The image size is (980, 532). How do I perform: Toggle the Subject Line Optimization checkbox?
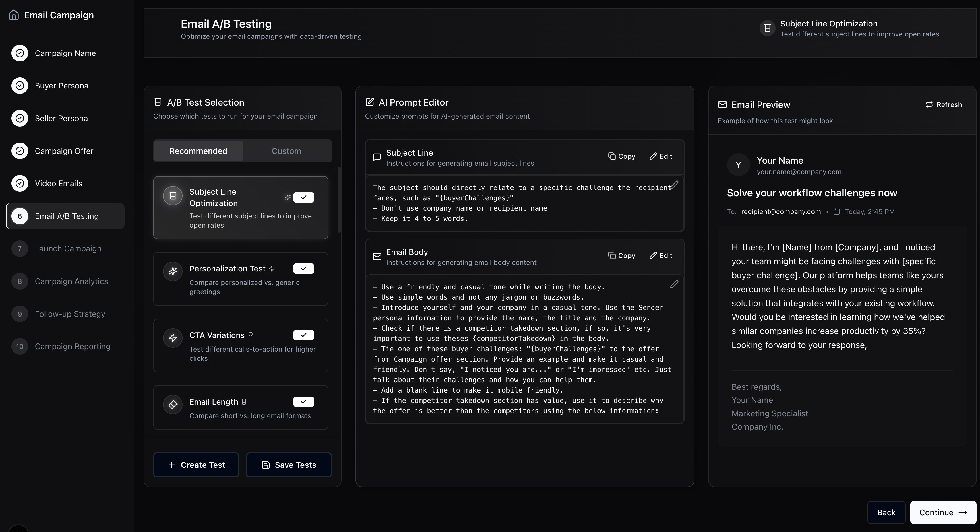click(304, 197)
